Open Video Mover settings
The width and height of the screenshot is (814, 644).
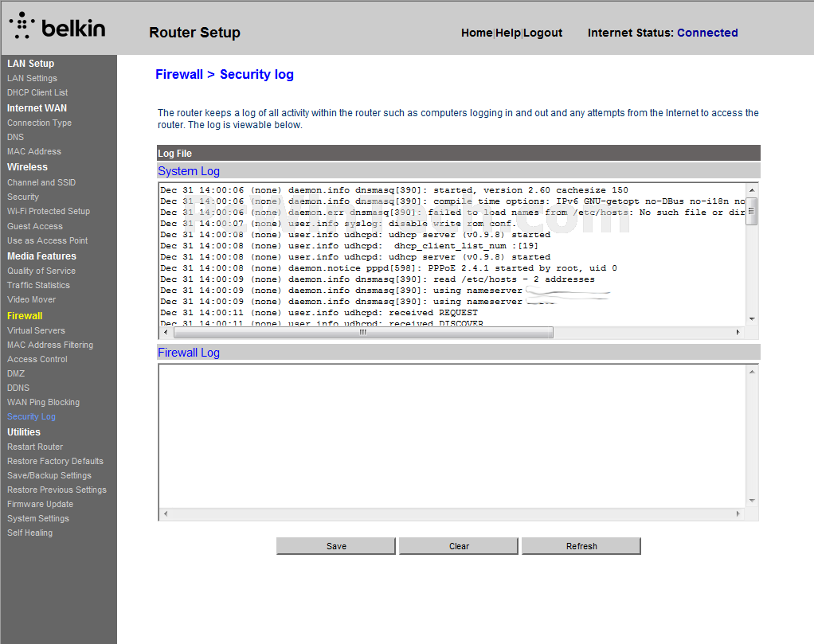(31, 299)
